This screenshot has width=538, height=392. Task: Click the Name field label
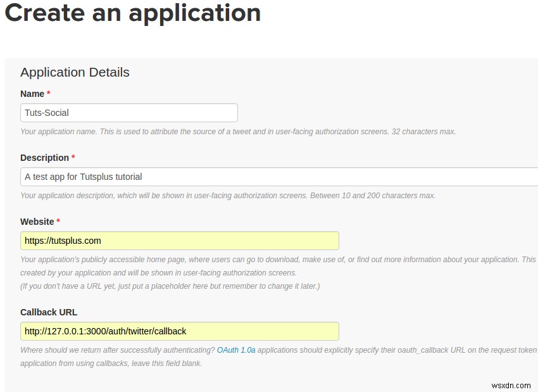tap(31, 93)
